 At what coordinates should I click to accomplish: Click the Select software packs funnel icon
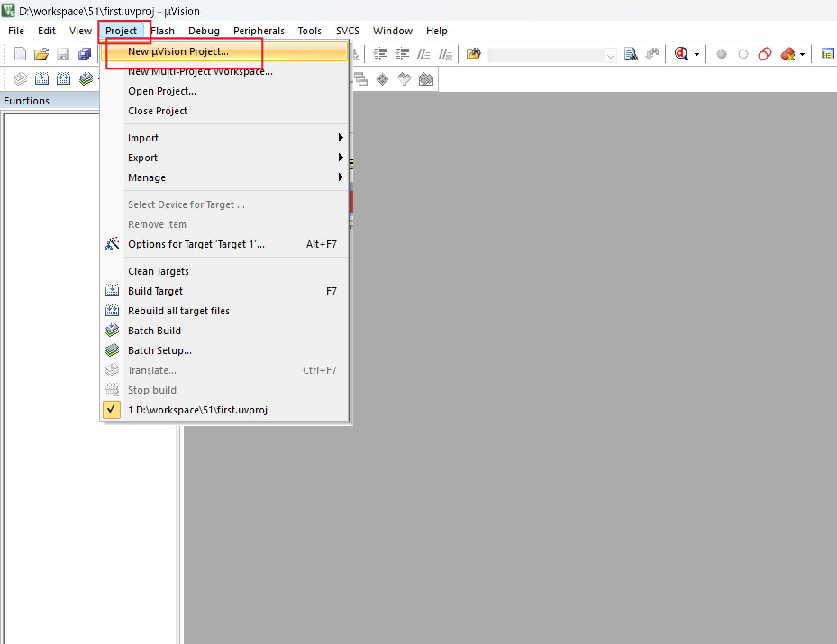click(404, 79)
